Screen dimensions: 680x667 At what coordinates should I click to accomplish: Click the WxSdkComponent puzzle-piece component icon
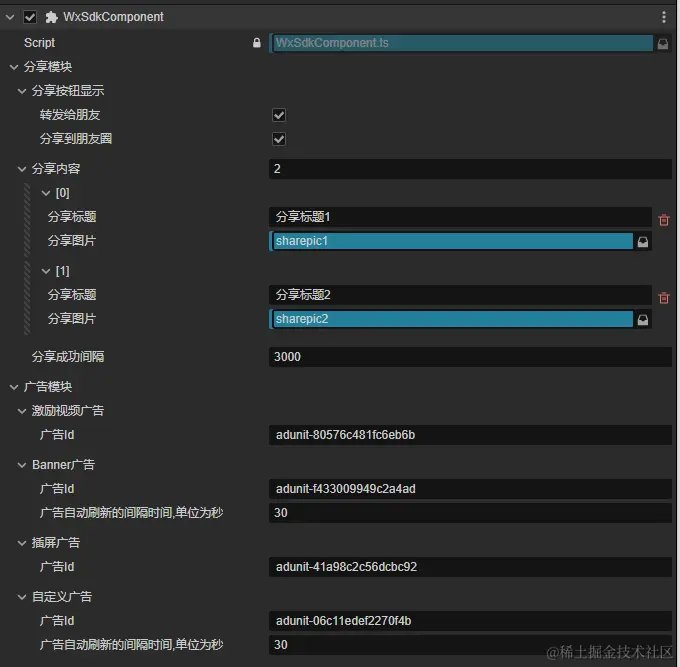point(51,17)
